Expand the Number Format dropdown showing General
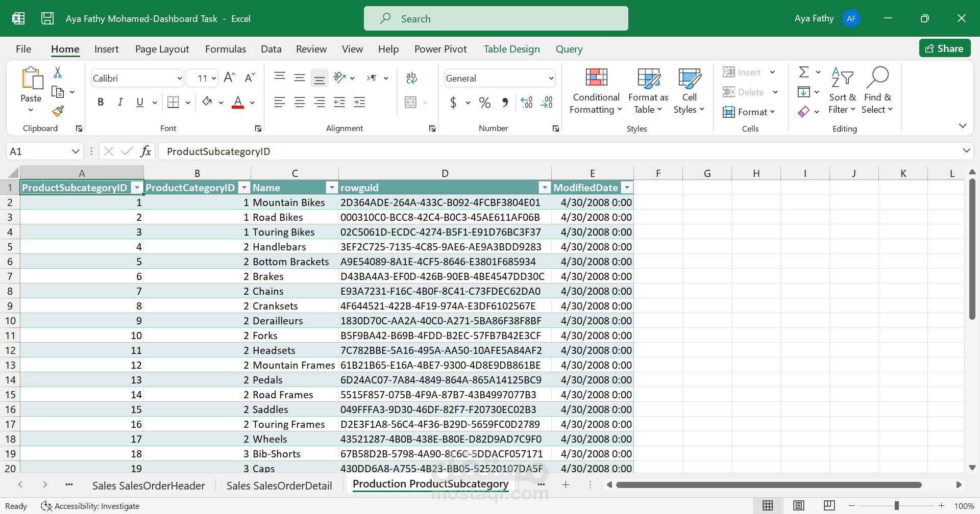The image size is (980, 514). tap(551, 79)
